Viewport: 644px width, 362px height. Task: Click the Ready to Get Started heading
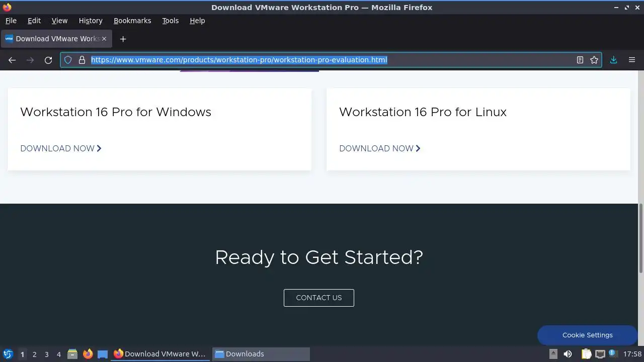pos(319,257)
